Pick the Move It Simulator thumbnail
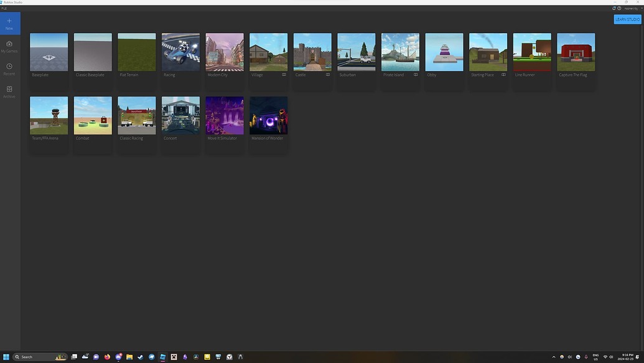This screenshot has width=644, height=363. click(225, 116)
